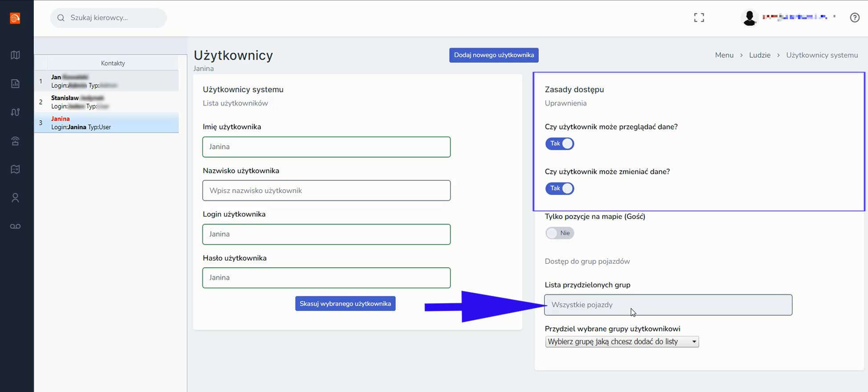The image size is (868, 392).
Task: Focus the 'Szukaj kierowcy' search field
Action: (109, 18)
